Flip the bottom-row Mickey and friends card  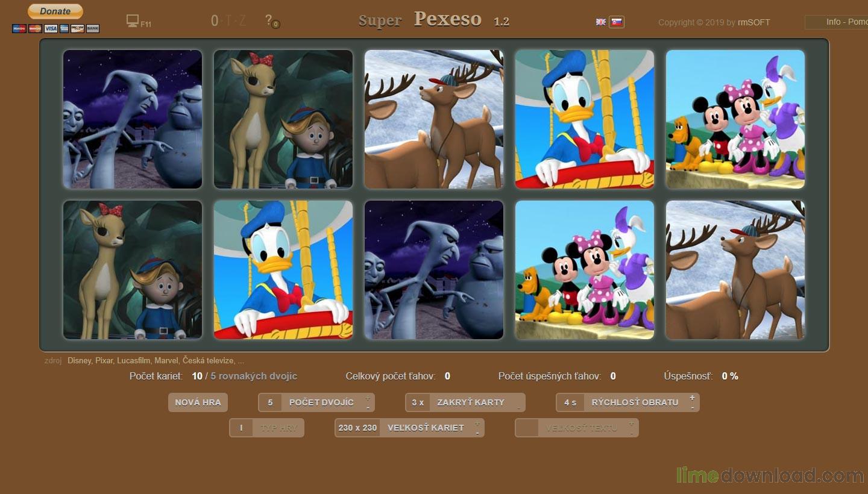point(585,270)
